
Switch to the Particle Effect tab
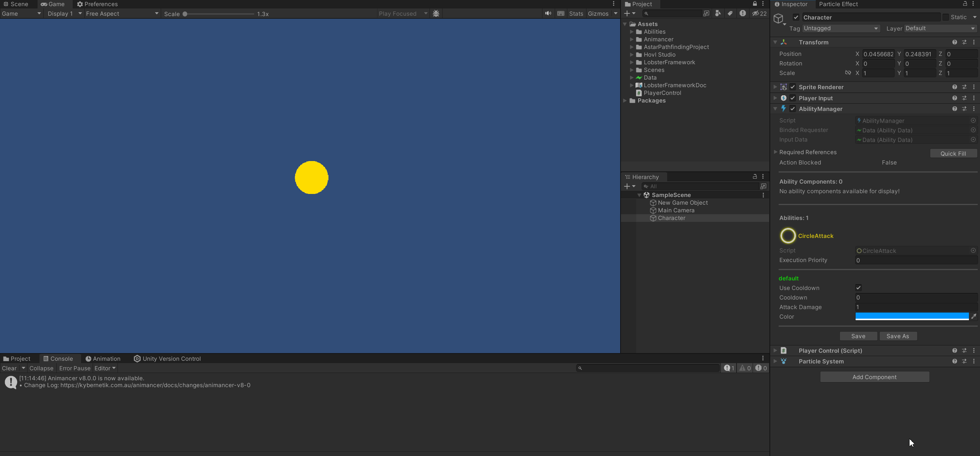pyautogui.click(x=838, y=4)
